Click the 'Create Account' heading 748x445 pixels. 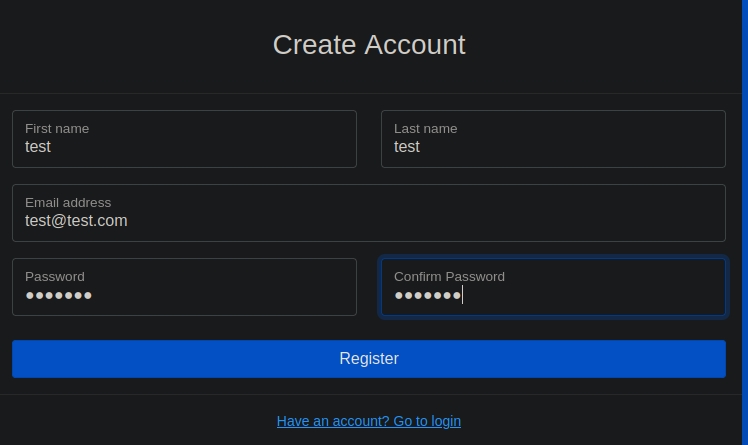(x=368, y=45)
